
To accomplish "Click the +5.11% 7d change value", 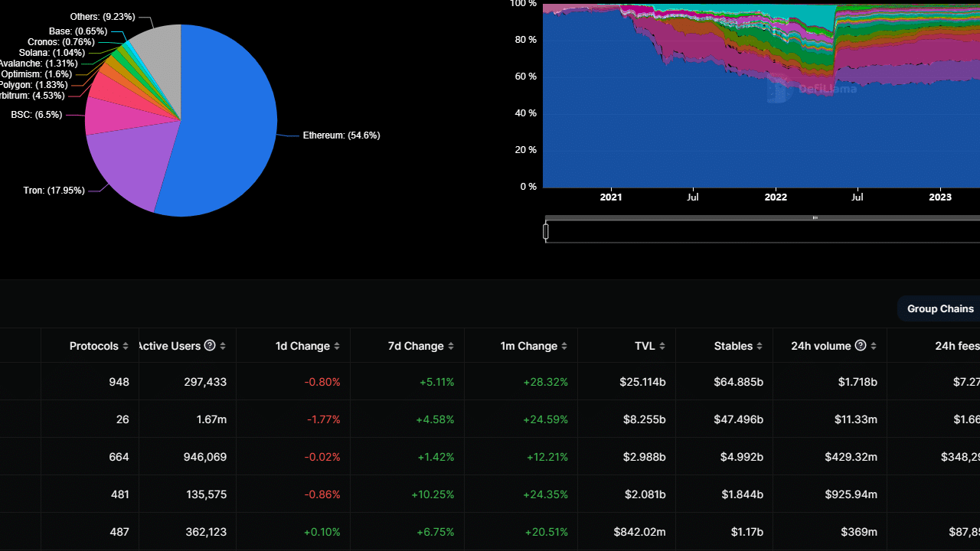I will tap(436, 382).
